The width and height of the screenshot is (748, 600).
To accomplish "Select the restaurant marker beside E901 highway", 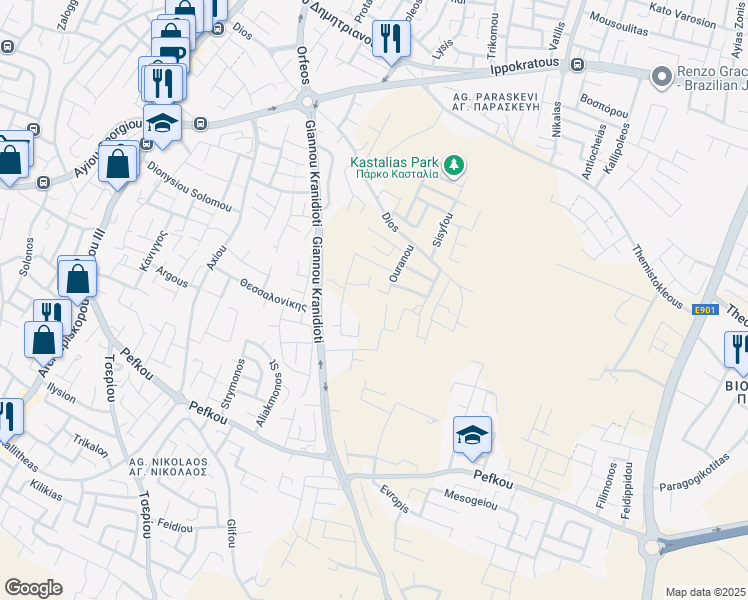I will (738, 350).
